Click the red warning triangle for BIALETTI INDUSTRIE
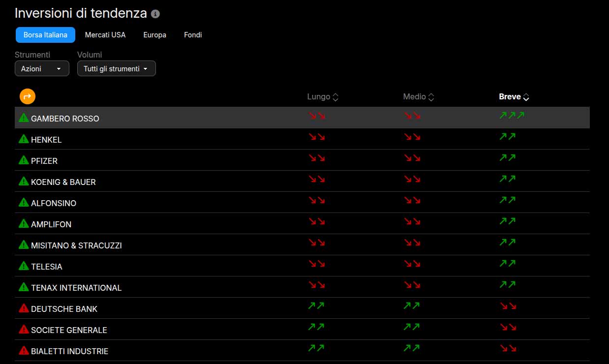 coord(24,350)
